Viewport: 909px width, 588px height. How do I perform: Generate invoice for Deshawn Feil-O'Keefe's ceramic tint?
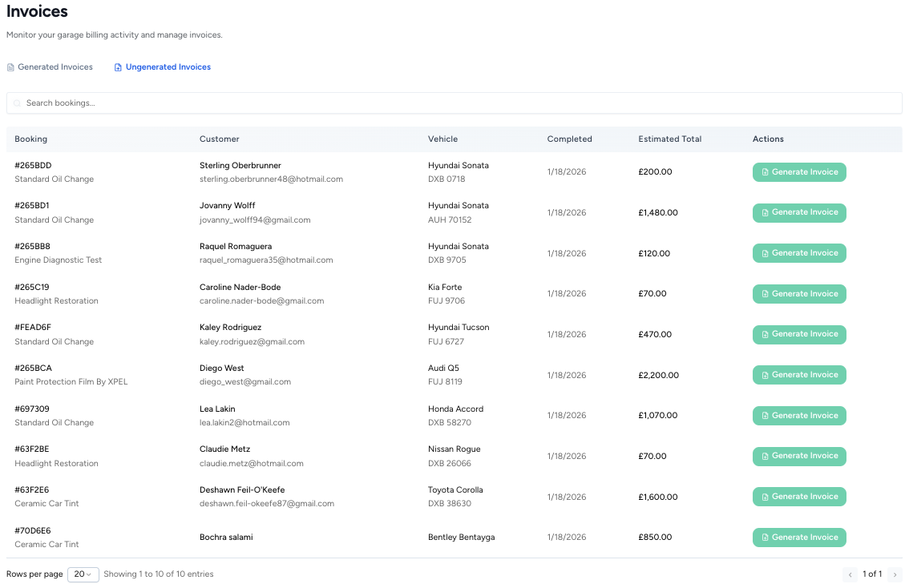coord(799,496)
